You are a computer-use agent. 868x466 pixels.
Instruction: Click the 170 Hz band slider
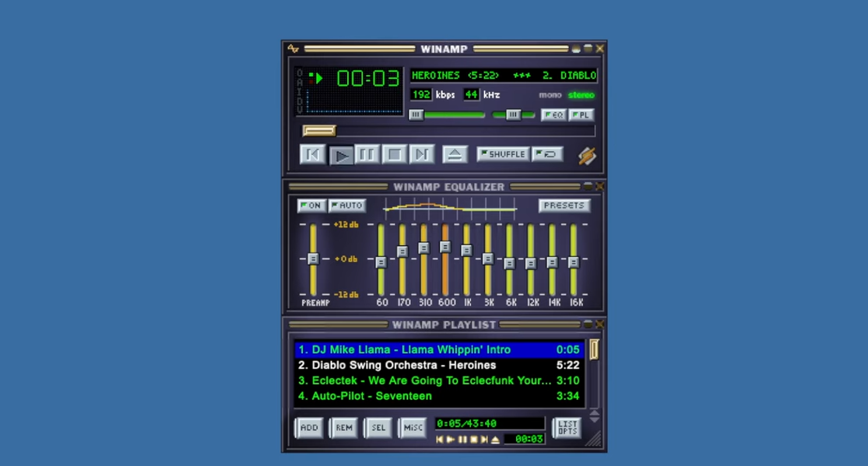402,260
